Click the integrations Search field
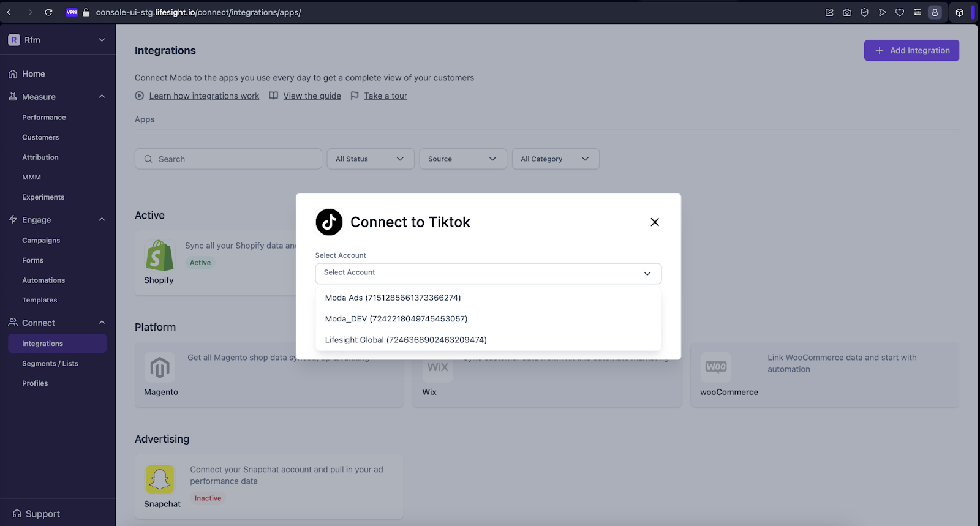This screenshot has height=526, width=980. click(x=228, y=159)
